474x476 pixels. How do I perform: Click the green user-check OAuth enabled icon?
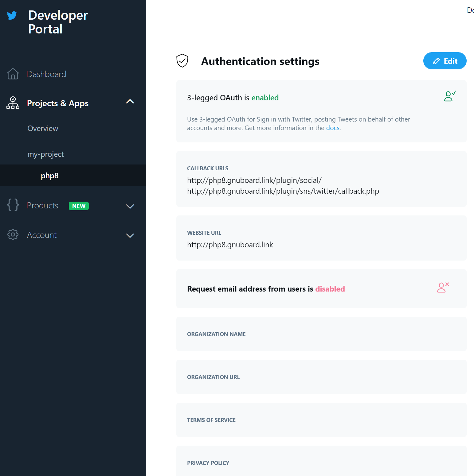point(450,96)
